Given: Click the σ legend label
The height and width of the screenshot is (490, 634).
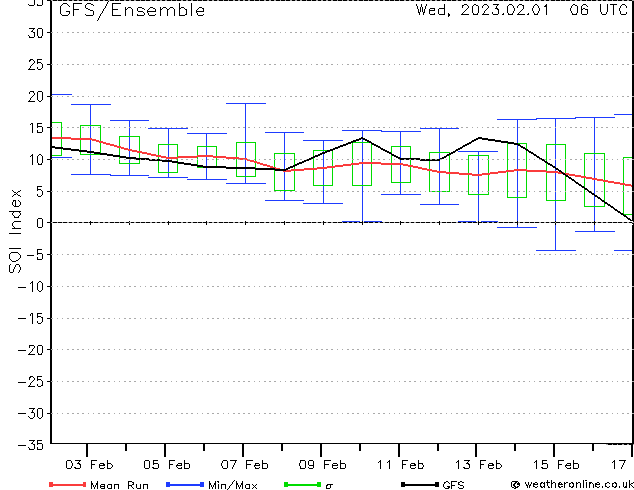Looking at the screenshot, I should pyautogui.click(x=329, y=486).
